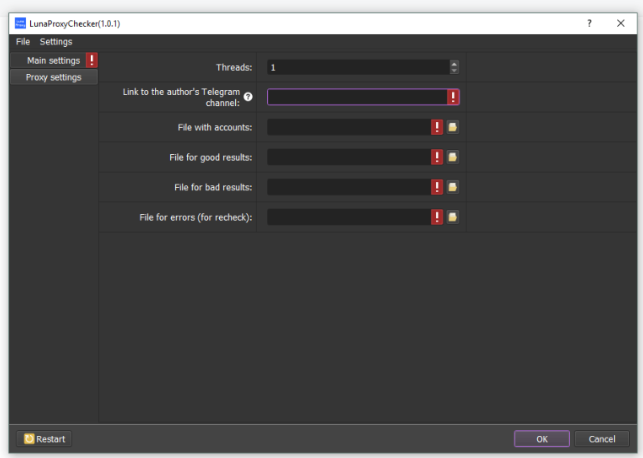643x458 pixels.
Task: Confirm settings with the OK button
Action: click(542, 439)
